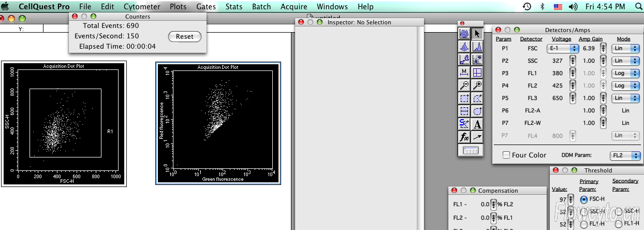The height and width of the screenshot is (230, 644).
Task: Select FSC-H as primary threshold parameter
Action: pyautogui.click(x=584, y=199)
